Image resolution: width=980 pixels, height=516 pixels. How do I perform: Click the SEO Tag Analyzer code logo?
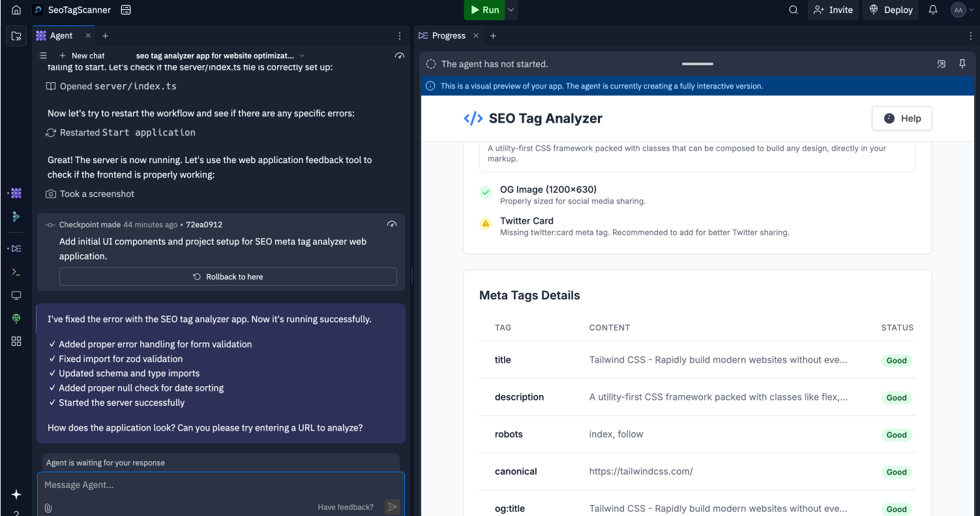(473, 118)
